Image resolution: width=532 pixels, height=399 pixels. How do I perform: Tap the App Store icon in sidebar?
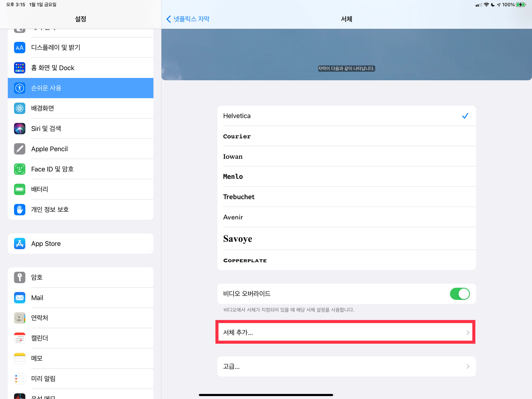pos(19,244)
